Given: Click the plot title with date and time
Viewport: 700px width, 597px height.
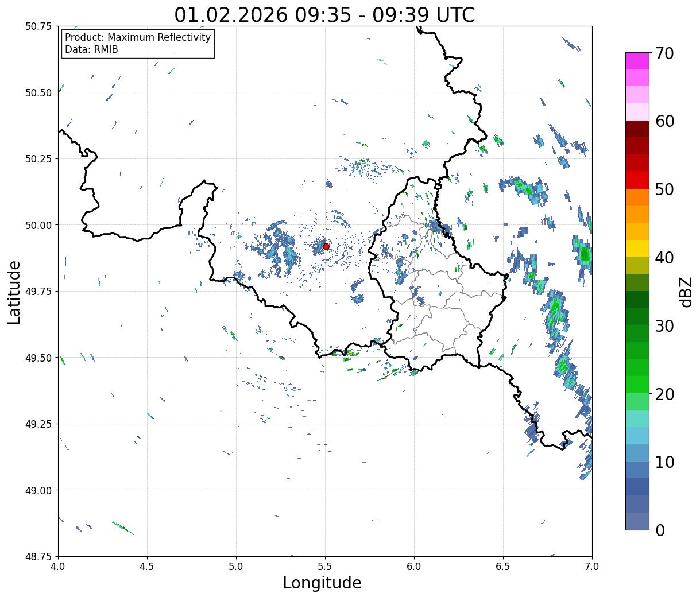Looking at the screenshot, I should click(x=325, y=14).
